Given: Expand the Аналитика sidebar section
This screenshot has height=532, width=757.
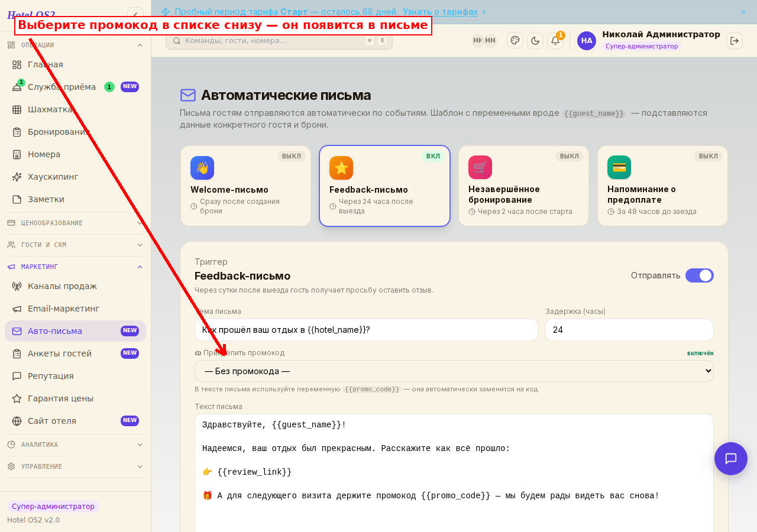Looking at the screenshot, I should pos(75,445).
